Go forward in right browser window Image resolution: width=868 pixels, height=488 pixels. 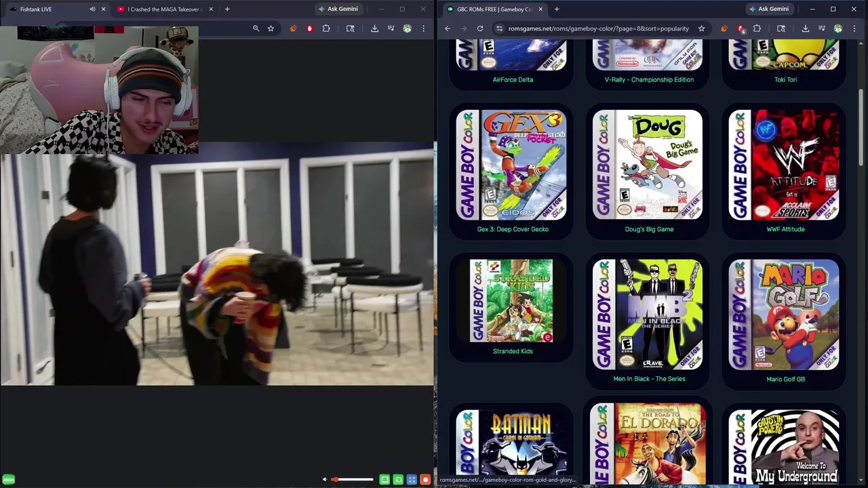[464, 28]
